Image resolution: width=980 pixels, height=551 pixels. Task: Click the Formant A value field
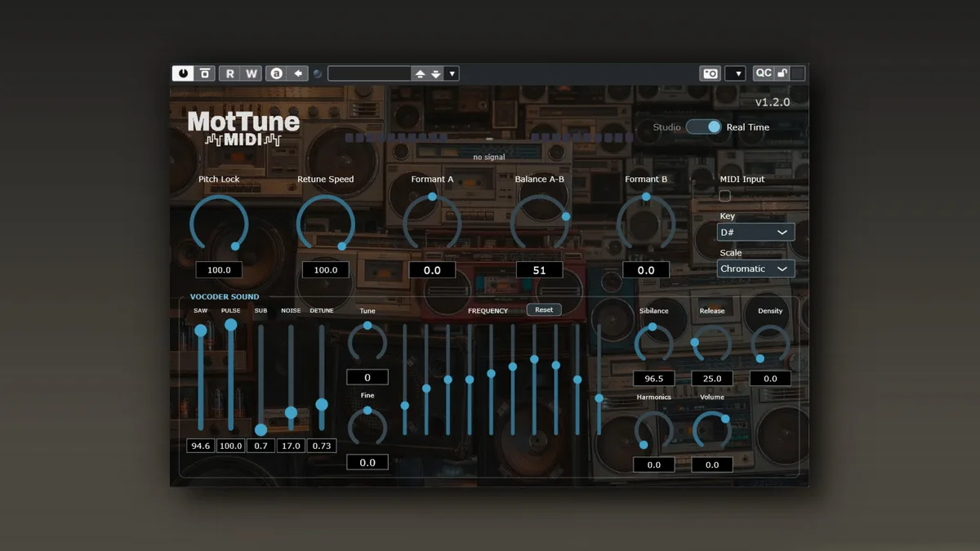point(432,269)
